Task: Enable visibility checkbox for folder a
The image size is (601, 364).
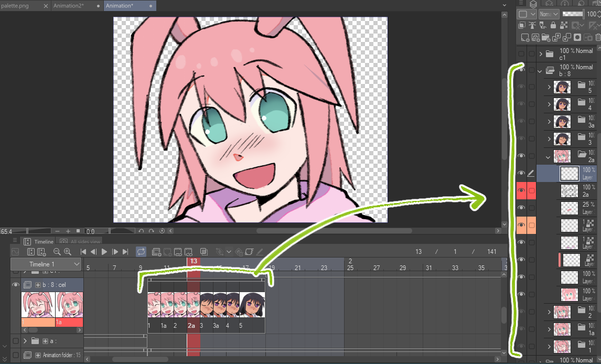Action: coord(15,341)
